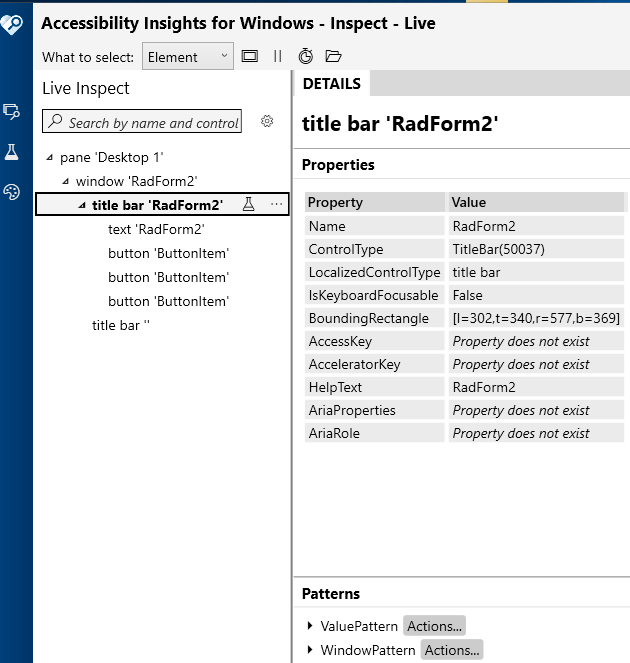Image resolution: width=630 pixels, height=663 pixels.
Task: Click the Property column header
Action: pos(374,202)
